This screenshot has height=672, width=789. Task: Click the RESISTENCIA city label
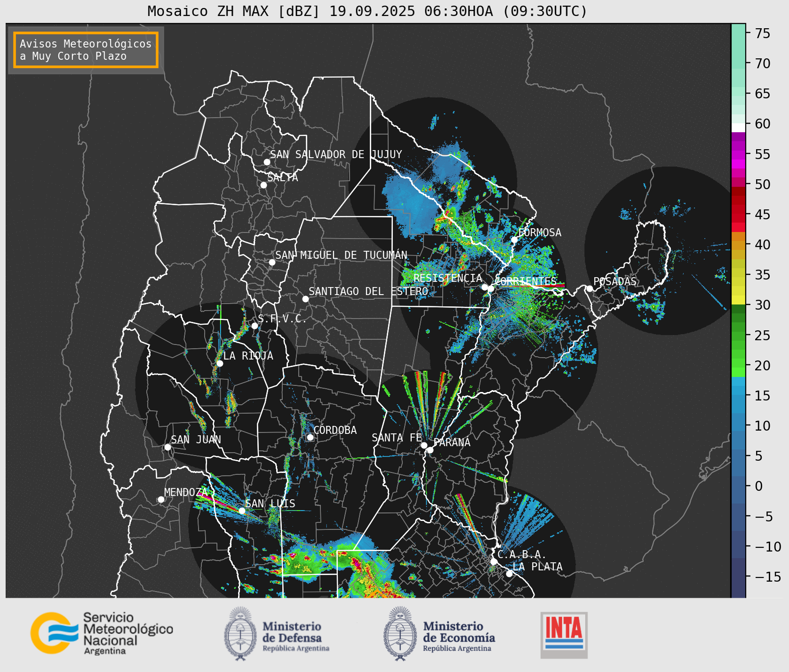click(x=448, y=278)
